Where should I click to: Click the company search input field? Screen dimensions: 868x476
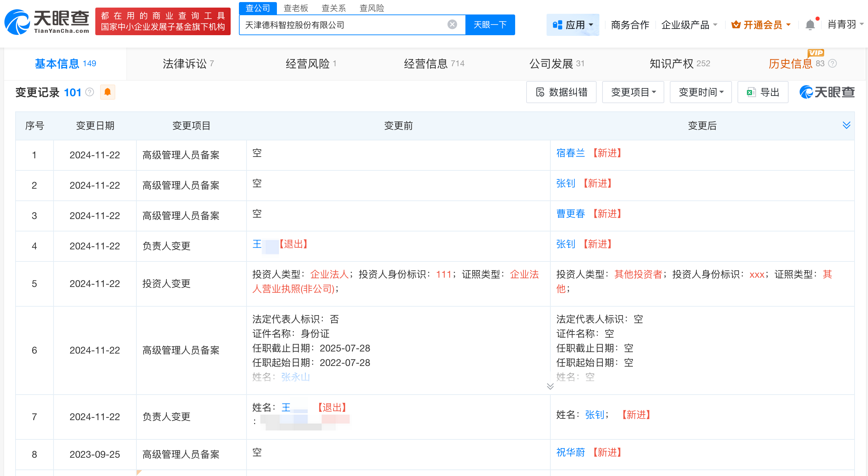pos(345,24)
